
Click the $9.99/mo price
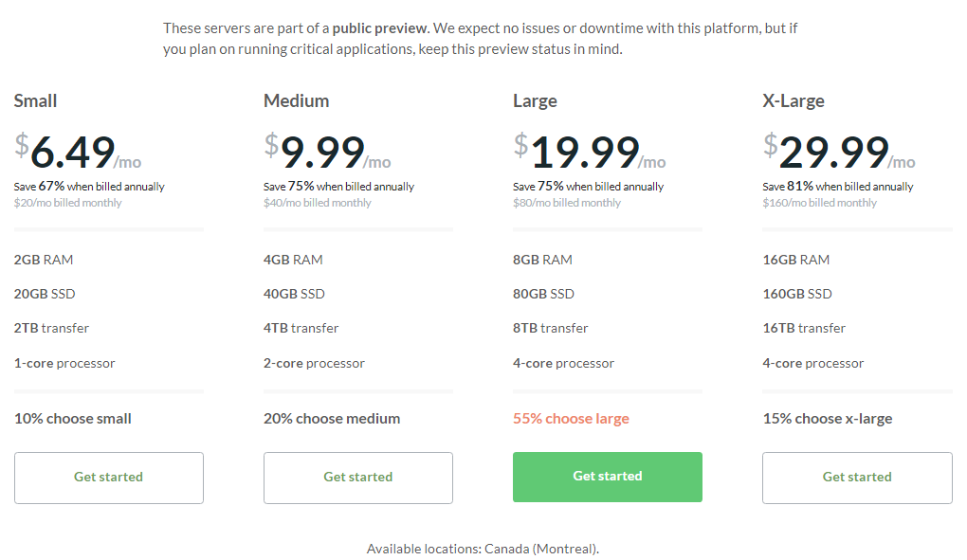click(327, 152)
